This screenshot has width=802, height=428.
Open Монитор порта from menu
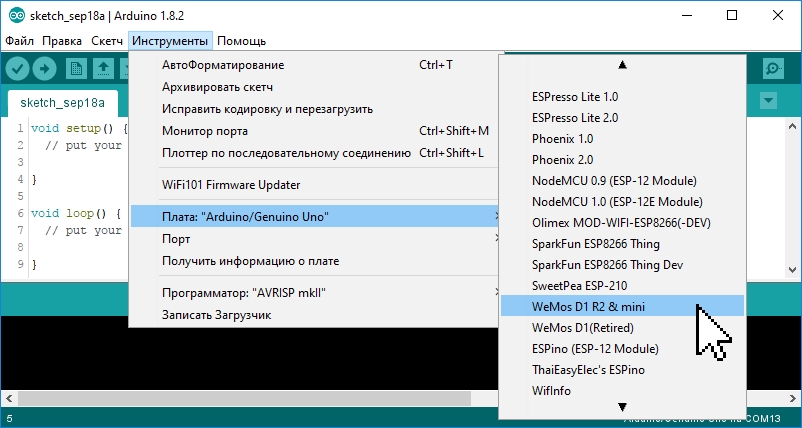315,131
